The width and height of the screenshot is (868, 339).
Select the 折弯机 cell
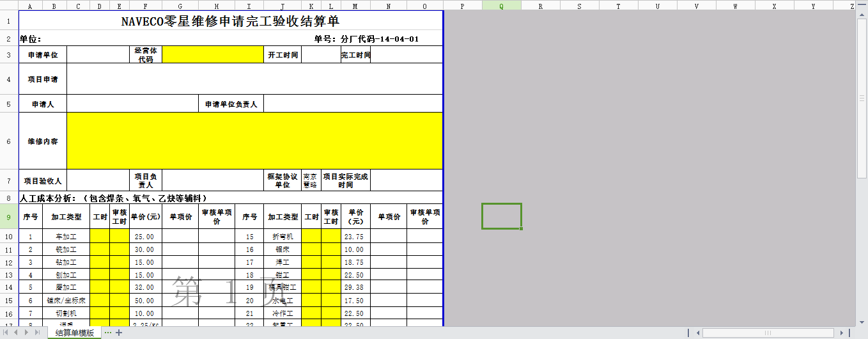283,237
